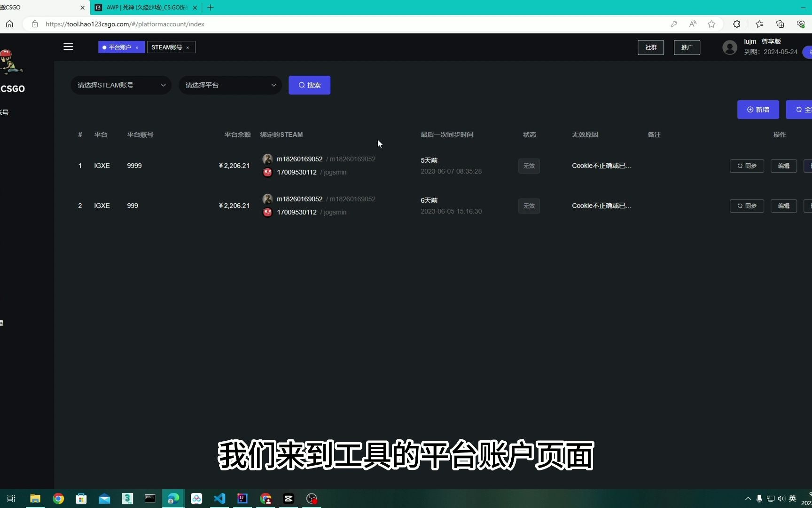Image resolution: width=812 pixels, height=508 pixels.
Task: Click the 新增 add button
Action: tap(758, 110)
